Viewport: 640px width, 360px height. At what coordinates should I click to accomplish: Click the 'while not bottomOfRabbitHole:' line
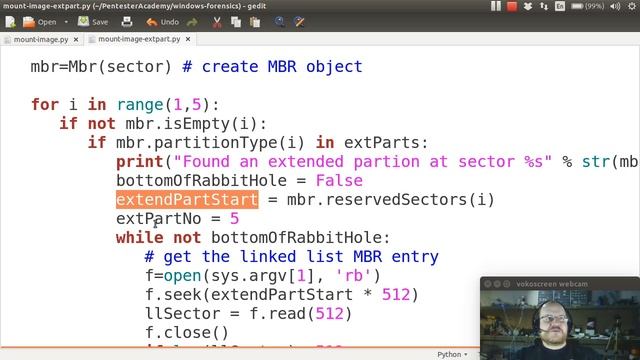253,238
